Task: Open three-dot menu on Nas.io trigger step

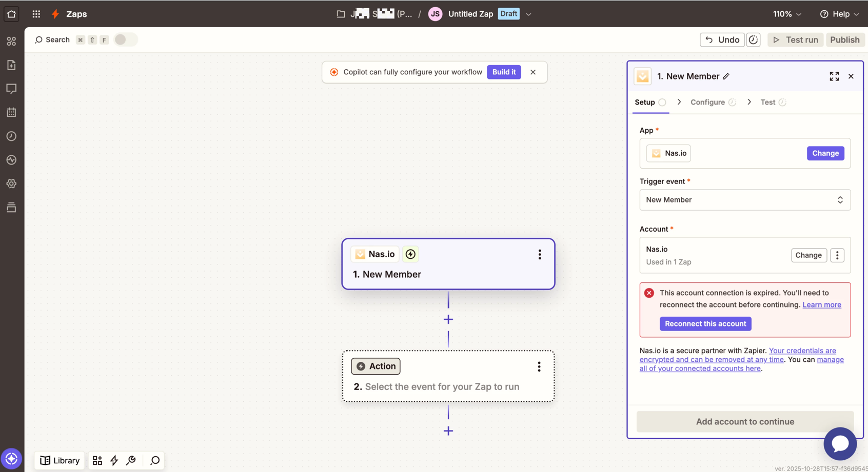Action: pos(539,255)
